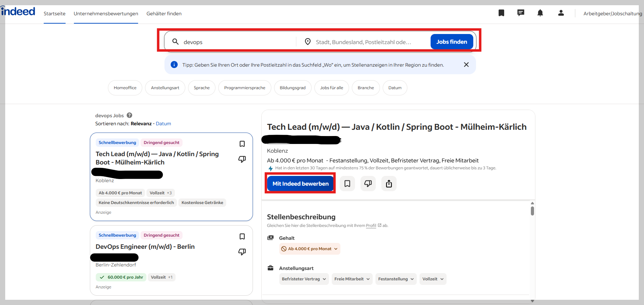
Task: Click the Jobs finden button
Action: tap(452, 42)
